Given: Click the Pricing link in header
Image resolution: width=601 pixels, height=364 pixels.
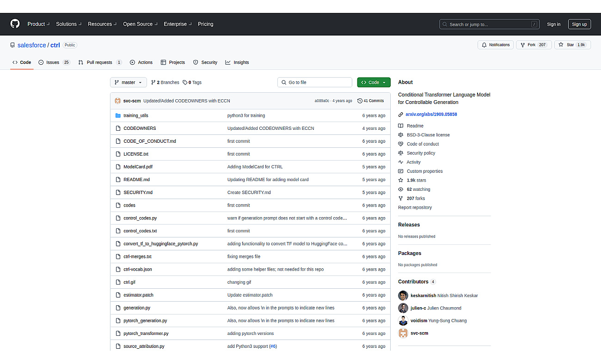Looking at the screenshot, I should pyautogui.click(x=206, y=24).
